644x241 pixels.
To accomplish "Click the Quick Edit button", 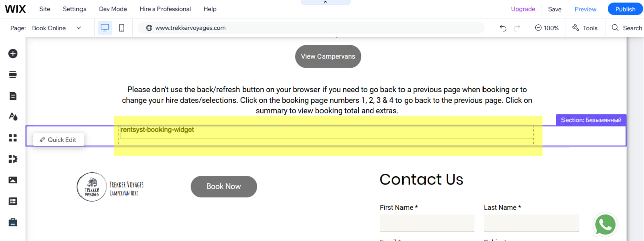I will (58, 140).
